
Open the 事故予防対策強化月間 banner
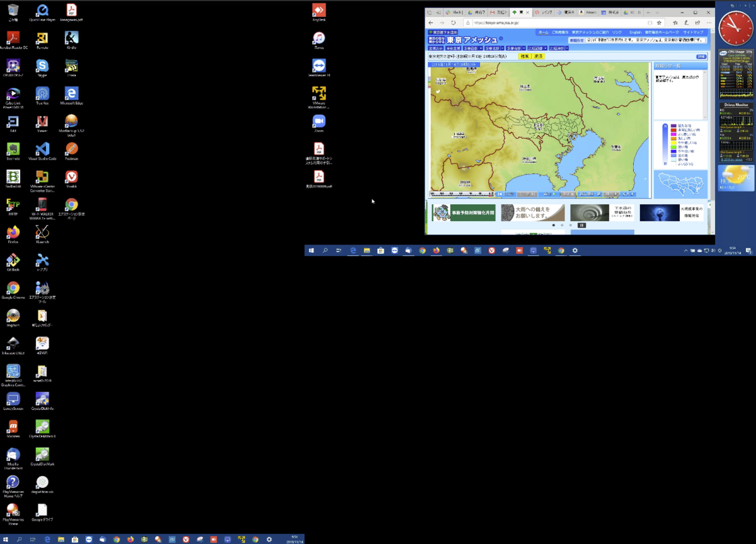464,212
